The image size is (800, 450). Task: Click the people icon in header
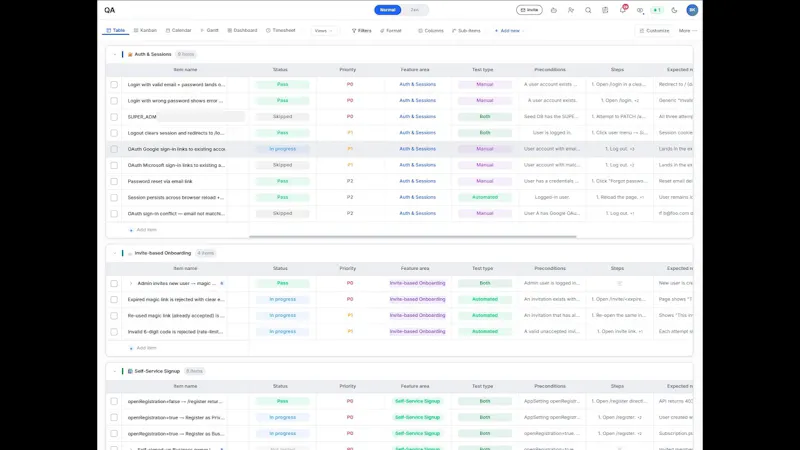click(x=571, y=10)
